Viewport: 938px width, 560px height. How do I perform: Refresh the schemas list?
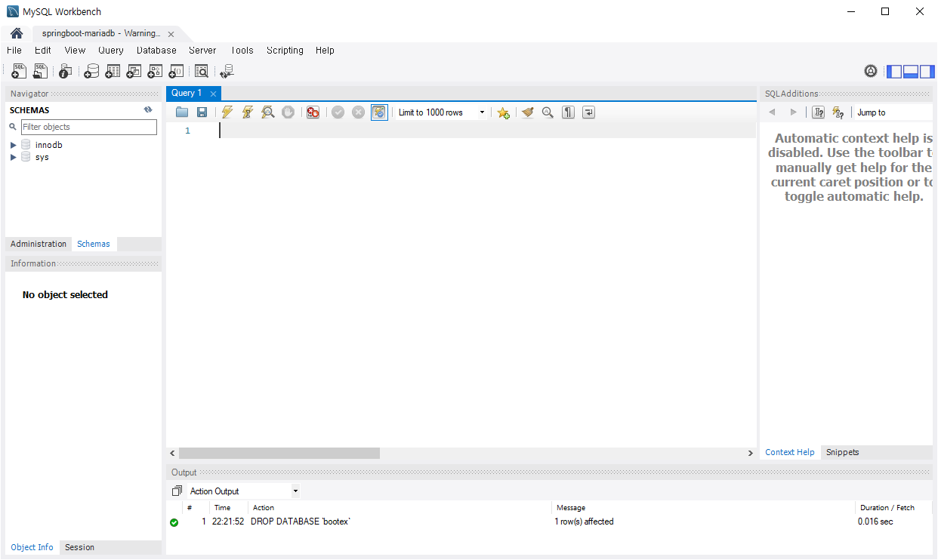pos(148,109)
